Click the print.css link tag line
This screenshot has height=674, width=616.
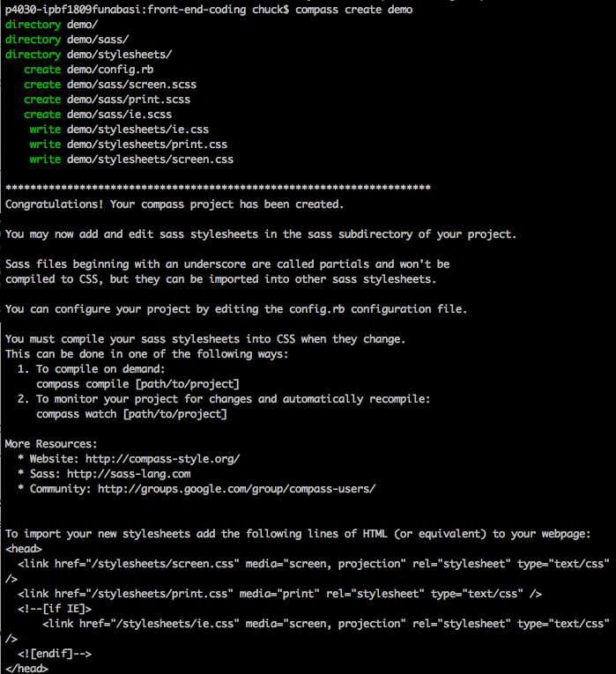[x=280, y=594]
